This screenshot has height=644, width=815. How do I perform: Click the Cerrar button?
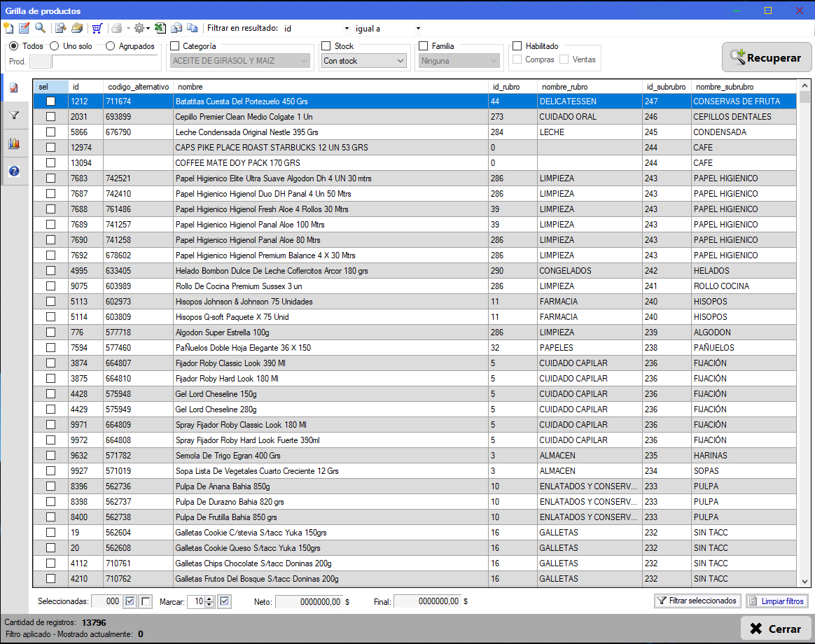[776, 629]
